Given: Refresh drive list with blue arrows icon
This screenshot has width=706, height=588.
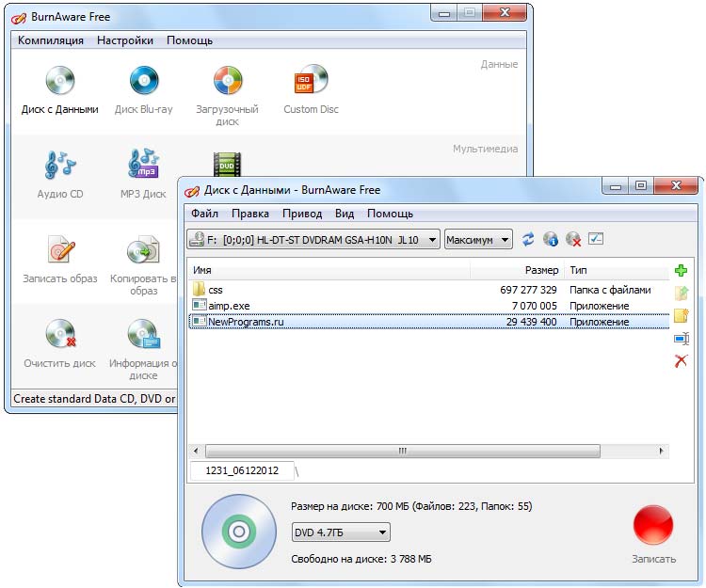Looking at the screenshot, I should tap(528, 239).
